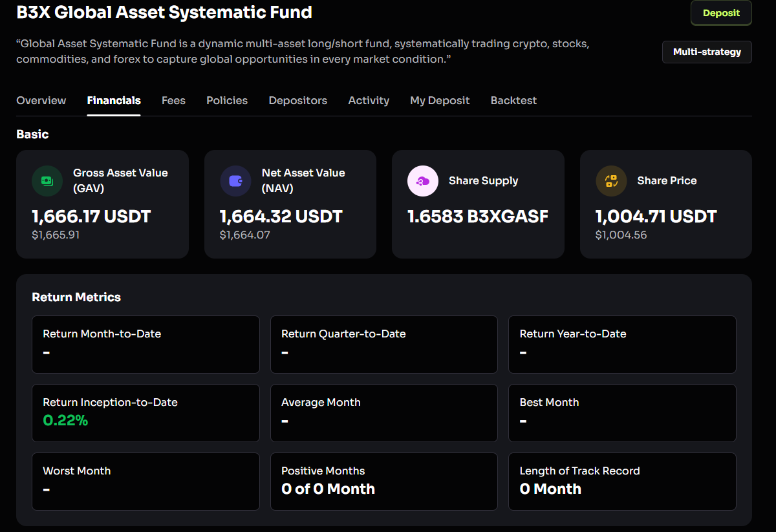Switch to the Fees tab
Viewport: 776px width, 532px height.
pyautogui.click(x=173, y=100)
